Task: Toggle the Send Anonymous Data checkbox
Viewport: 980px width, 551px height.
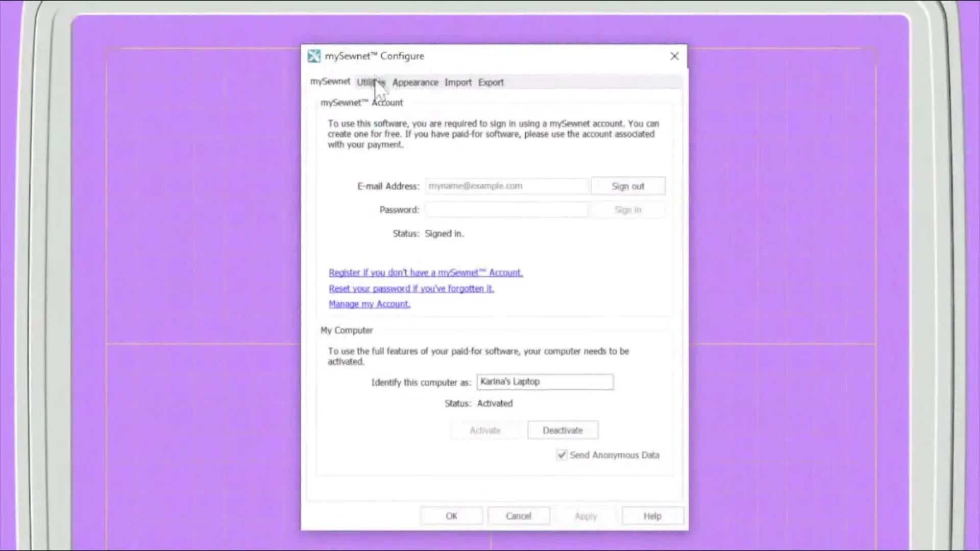Action: tap(561, 455)
